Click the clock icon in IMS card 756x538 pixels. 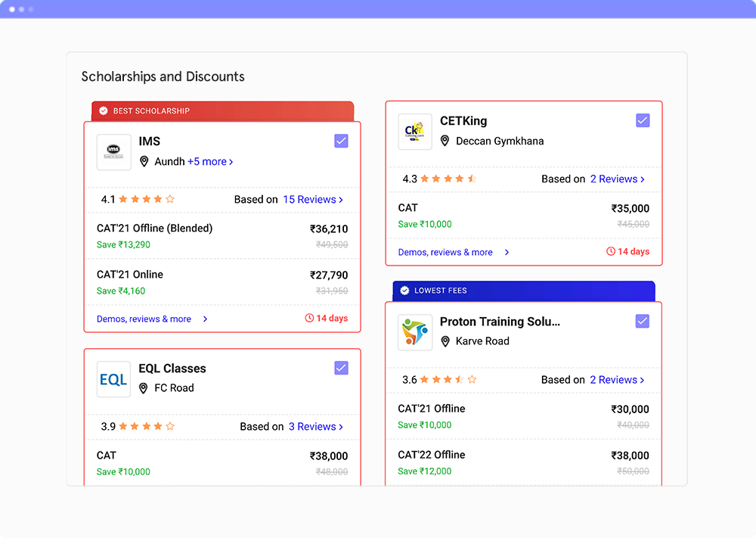[x=309, y=318]
